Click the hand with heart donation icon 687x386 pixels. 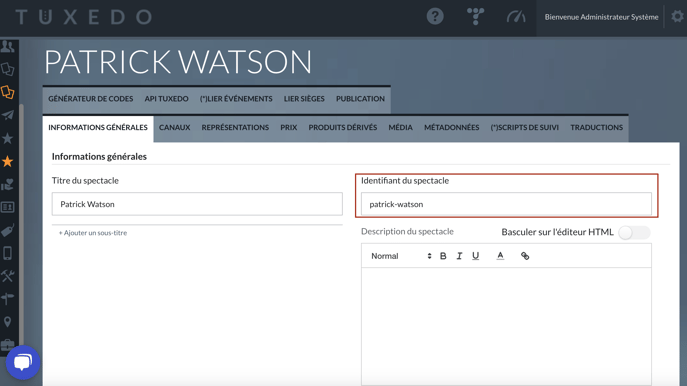tap(7, 184)
